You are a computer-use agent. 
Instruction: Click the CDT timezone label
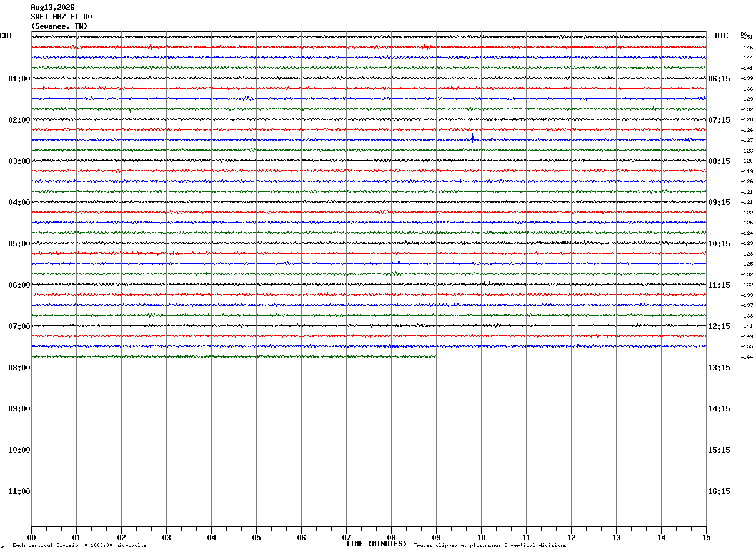[x=6, y=36]
